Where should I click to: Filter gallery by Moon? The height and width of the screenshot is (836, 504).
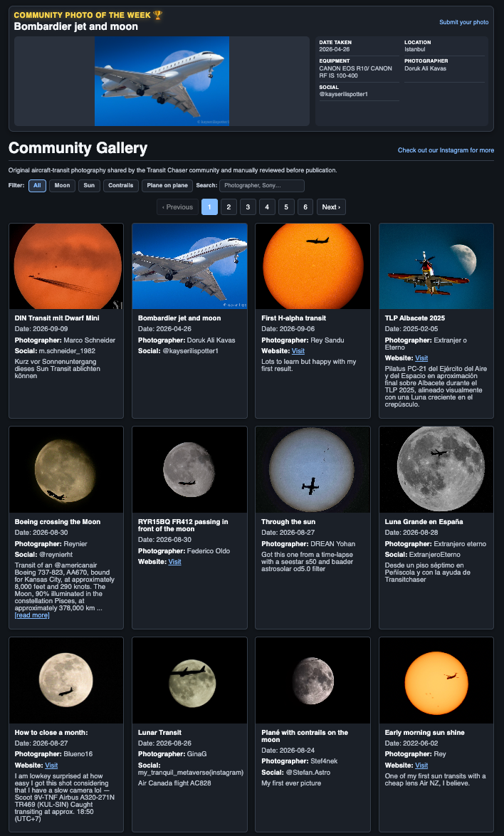tap(63, 186)
